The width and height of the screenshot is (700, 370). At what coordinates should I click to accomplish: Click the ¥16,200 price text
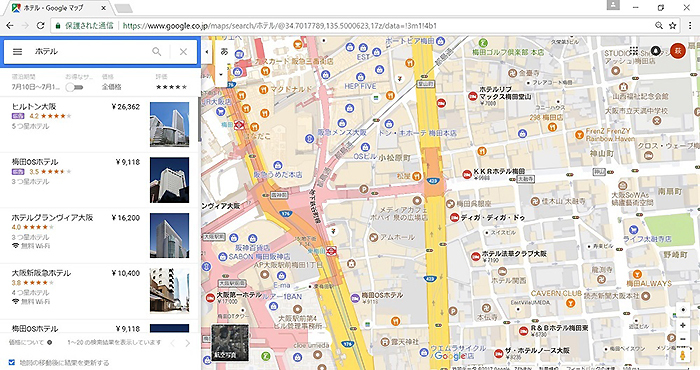(125, 218)
